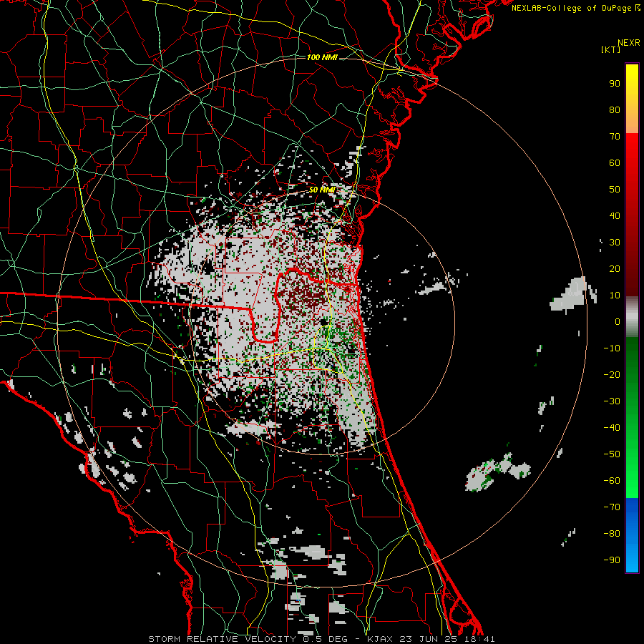Click the '-90' value on the velocity scale
The width and height of the screenshot is (644, 644).
[612, 560]
